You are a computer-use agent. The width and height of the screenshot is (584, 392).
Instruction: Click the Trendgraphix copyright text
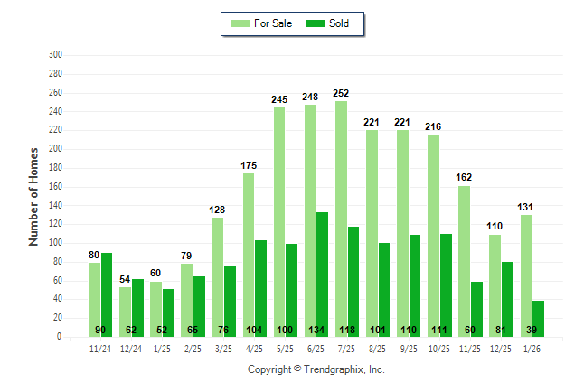pyautogui.click(x=316, y=369)
